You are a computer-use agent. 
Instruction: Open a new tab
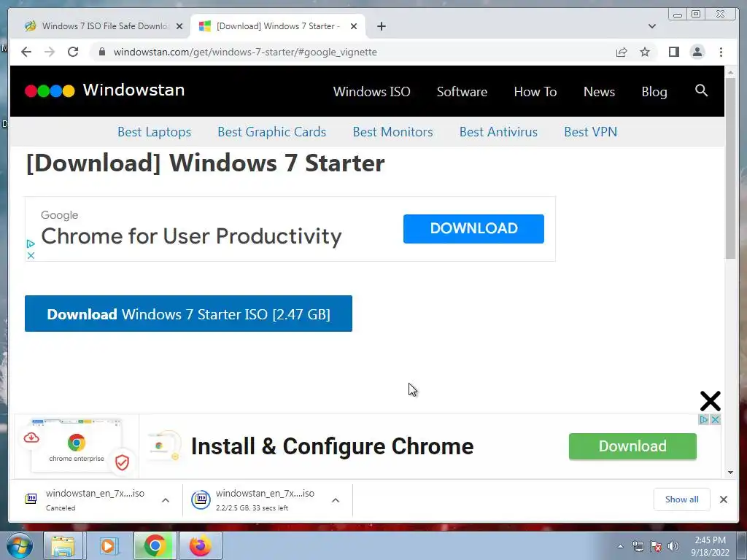point(381,26)
